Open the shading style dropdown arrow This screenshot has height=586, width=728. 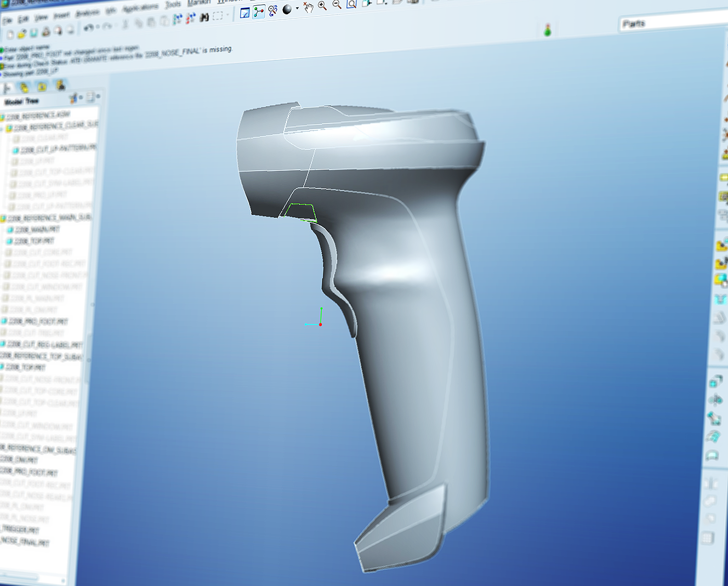point(297,8)
